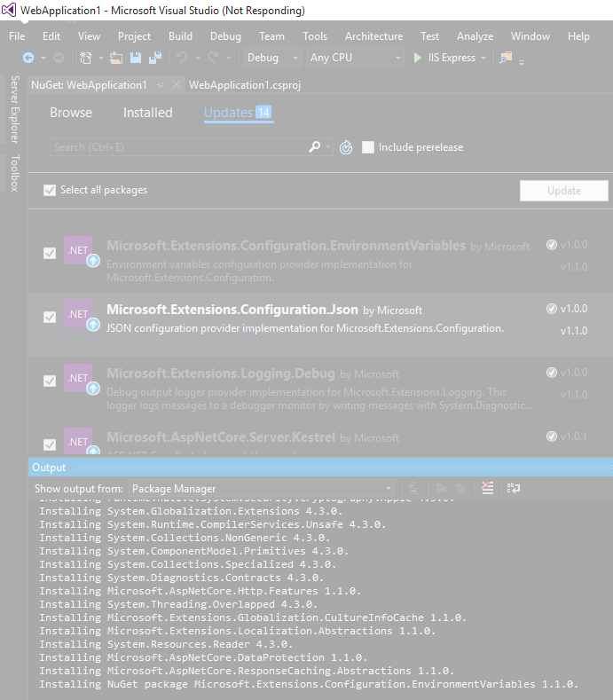Screen dimensions: 613x700
Task: Click the Navigate Forward arrow icon
Action: 59,58
